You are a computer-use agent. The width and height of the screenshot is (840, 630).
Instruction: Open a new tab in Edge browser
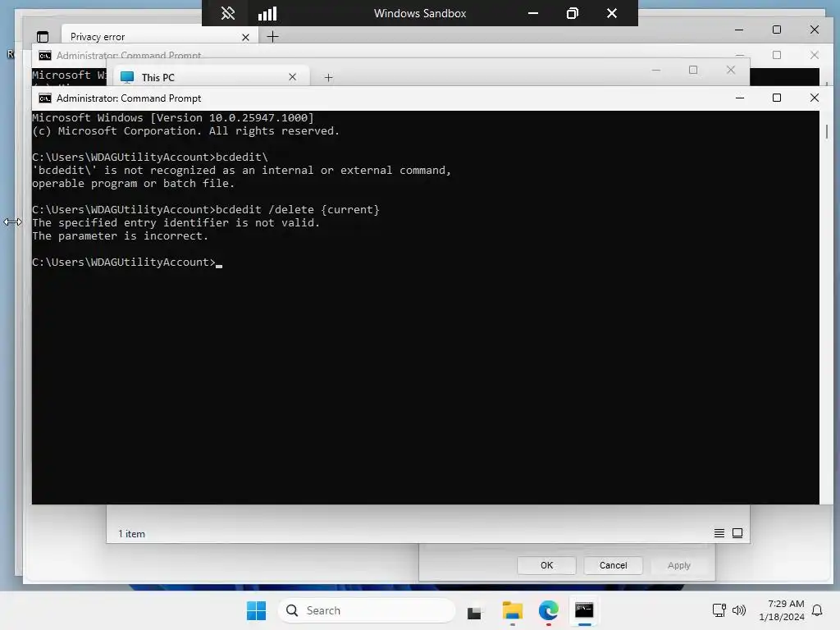pyautogui.click(x=272, y=36)
